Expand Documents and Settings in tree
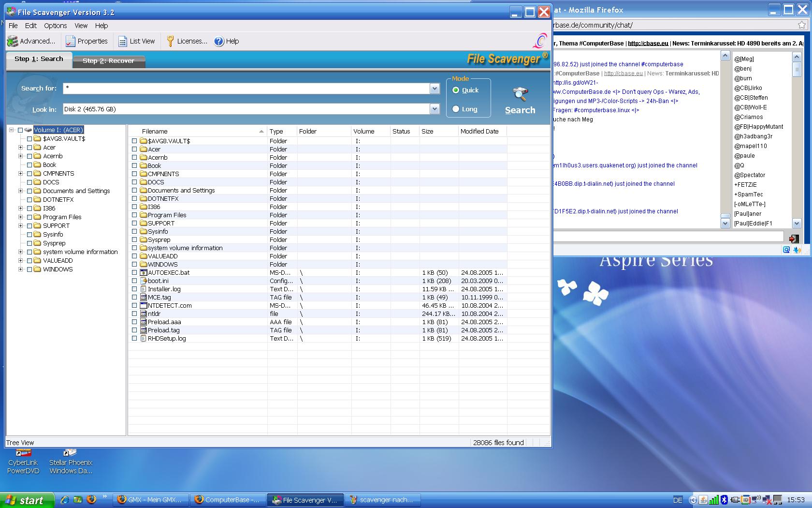This screenshot has width=812, height=508. coord(20,191)
